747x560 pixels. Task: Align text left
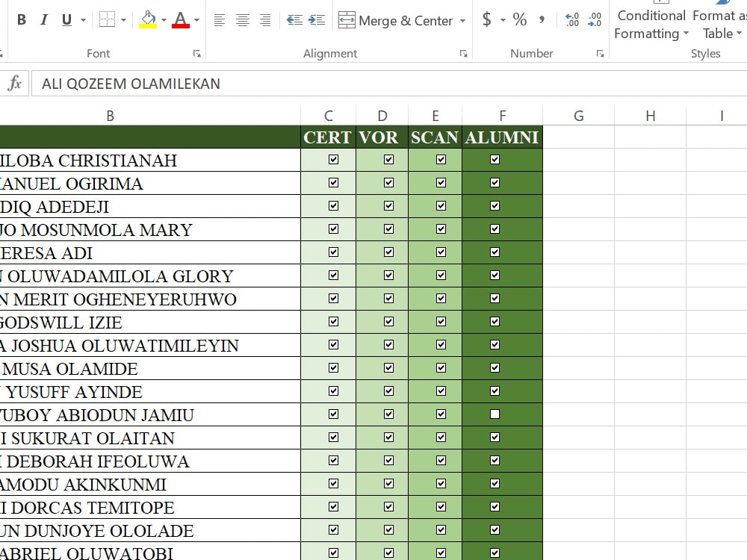(219, 20)
